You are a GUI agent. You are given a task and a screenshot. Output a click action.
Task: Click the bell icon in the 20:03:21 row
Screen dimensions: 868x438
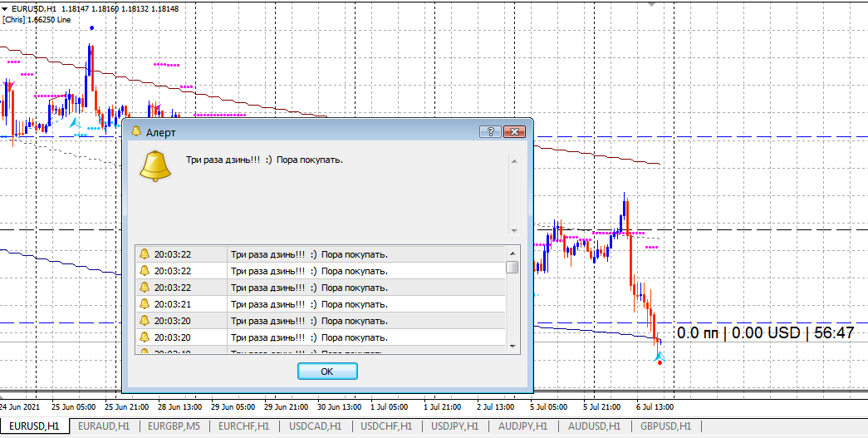click(145, 304)
